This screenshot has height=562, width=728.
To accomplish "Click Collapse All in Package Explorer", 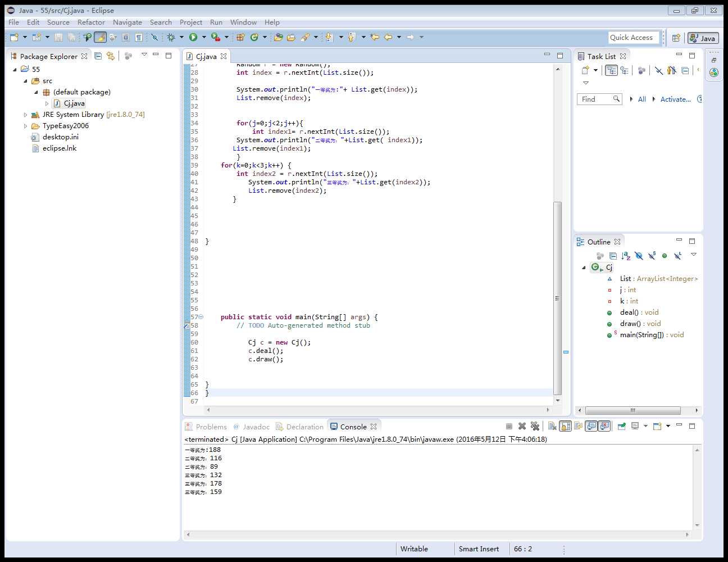I will pos(98,56).
